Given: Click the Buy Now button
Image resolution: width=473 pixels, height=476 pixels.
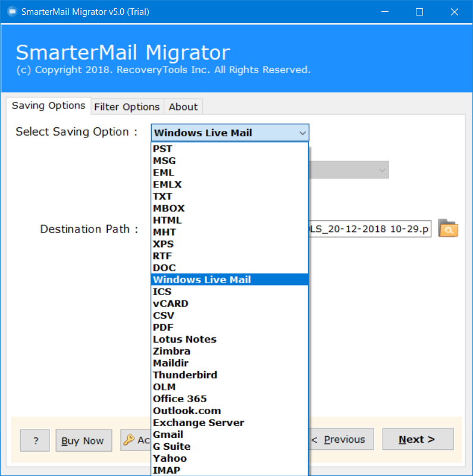Looking at the screenshot, I should coord(84,440).
